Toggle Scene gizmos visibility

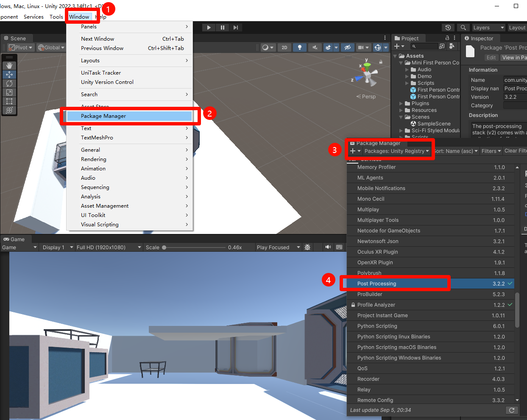click(378, 47)
